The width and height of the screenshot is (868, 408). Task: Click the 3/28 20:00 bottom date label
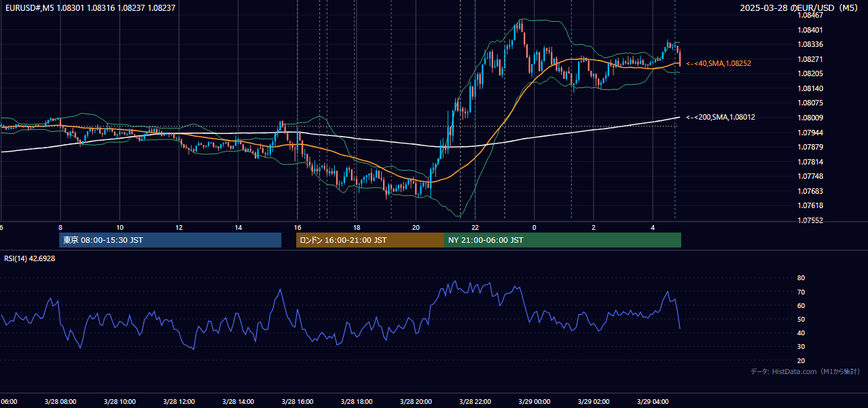point(416,401)
